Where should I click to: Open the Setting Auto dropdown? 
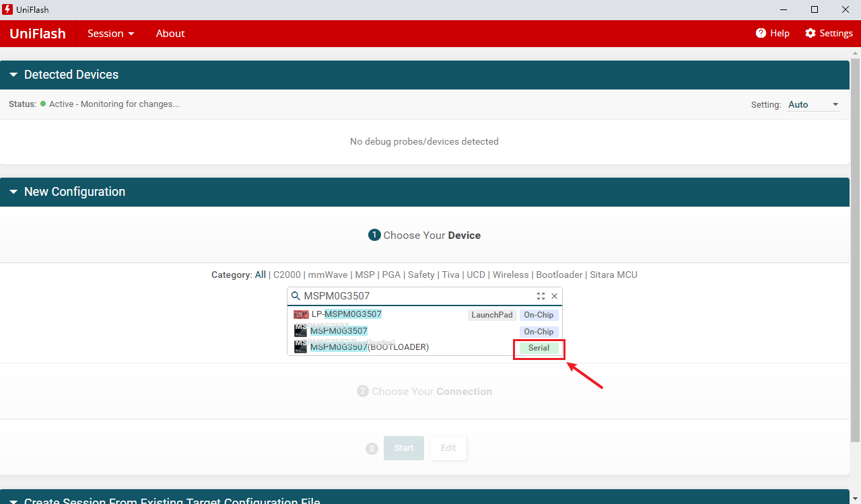pyautogui.click(x=813, y=104)
